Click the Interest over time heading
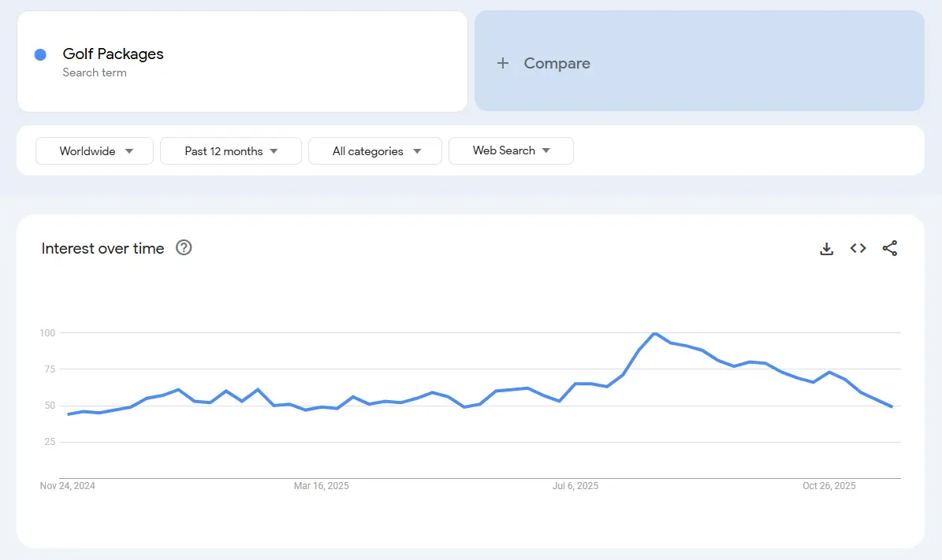The width and height of the screenshot is (942, 560). click(x=102, y=249)
